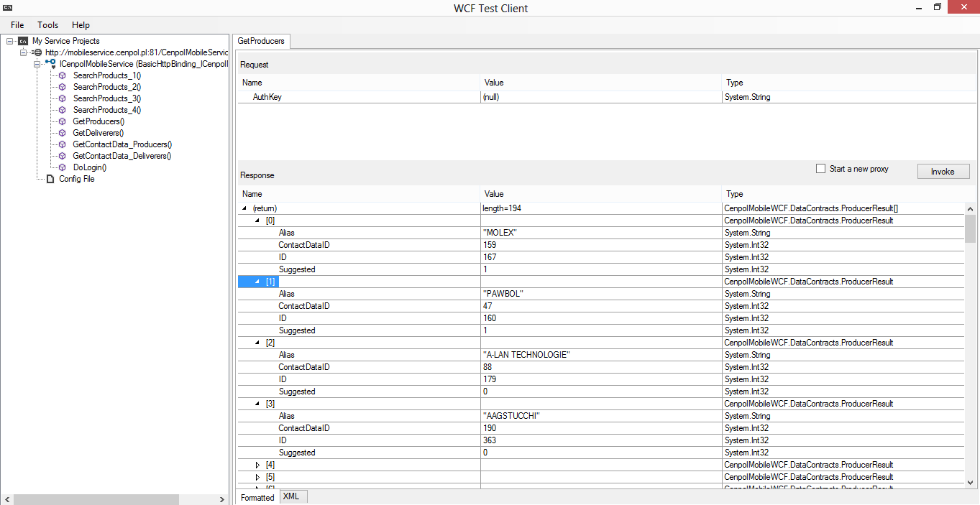Click the GetContactData_Producers operation icon
Screen dimensions: 980x505
tap(62, 144)
